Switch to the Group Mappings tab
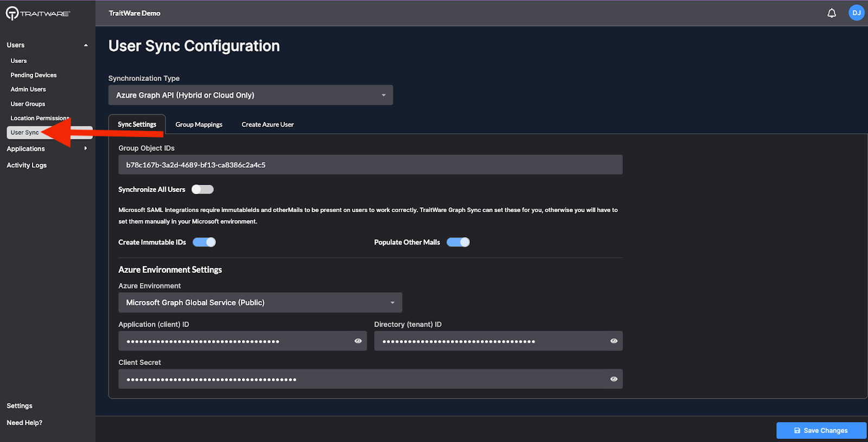This screenshot has height=442, width=868. (199, 124)
